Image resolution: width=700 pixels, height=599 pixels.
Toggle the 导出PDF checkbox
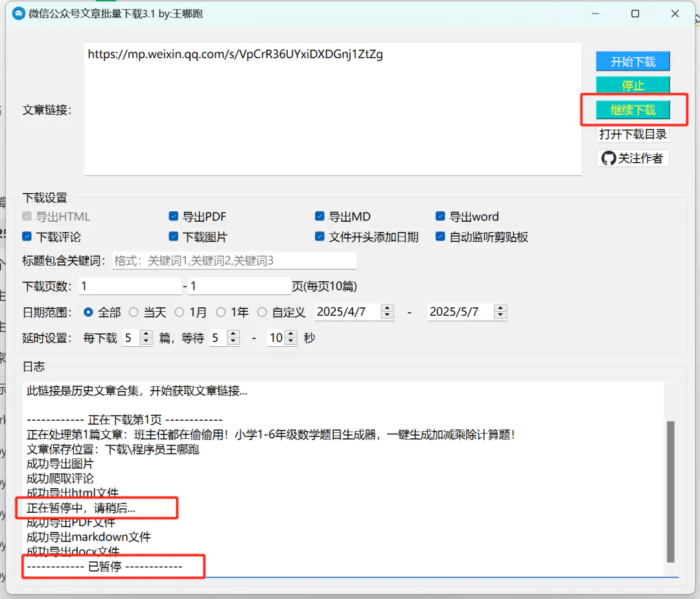[174, 217]
